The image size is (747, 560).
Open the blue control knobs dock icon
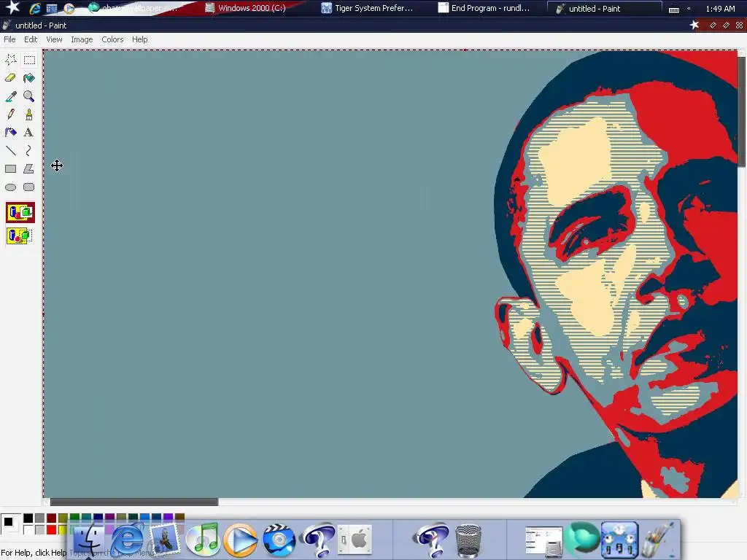coord(620,540)
